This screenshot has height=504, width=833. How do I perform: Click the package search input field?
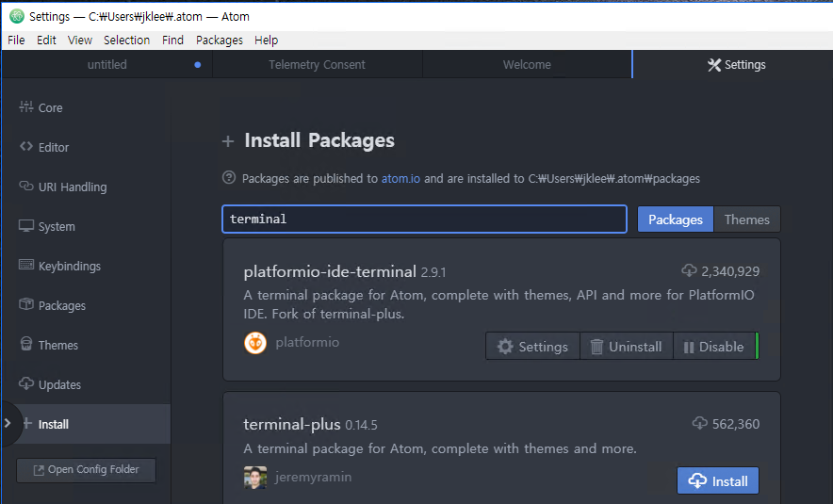[424, 219]
